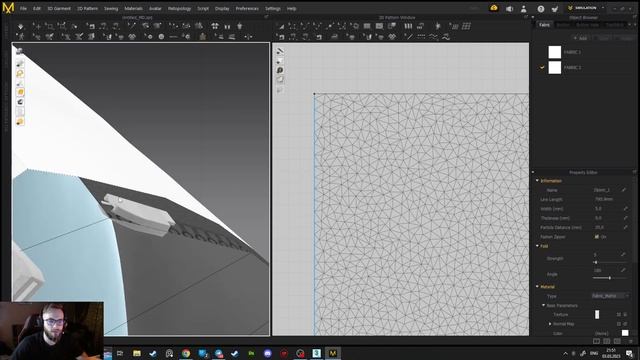Select the Buttonhole line tool icon
Image resolution: width=640 pixels, height=360 pixels.
click(x=173, y=37)
